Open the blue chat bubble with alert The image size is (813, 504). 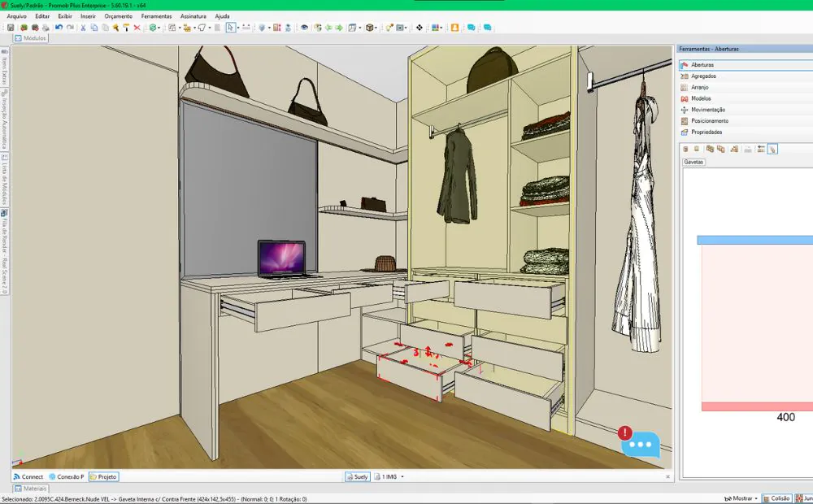[x=641, y=443]
